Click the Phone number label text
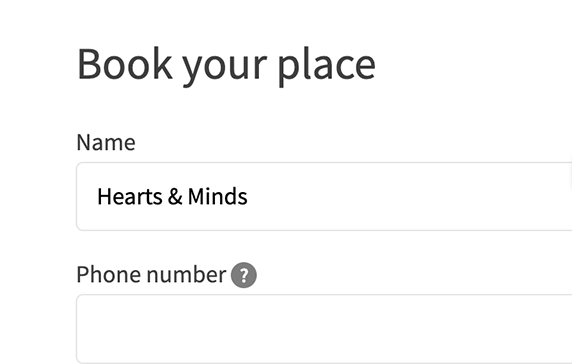 pos(151,275)
